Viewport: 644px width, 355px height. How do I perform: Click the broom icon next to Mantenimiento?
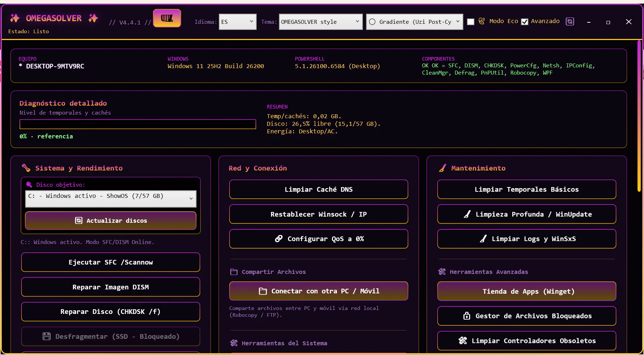[442, 168]
